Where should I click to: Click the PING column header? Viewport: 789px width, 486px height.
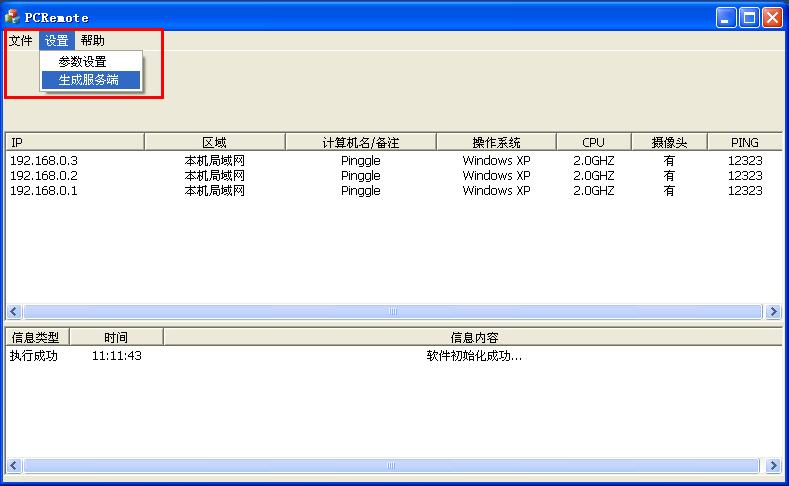pos(745,142)
